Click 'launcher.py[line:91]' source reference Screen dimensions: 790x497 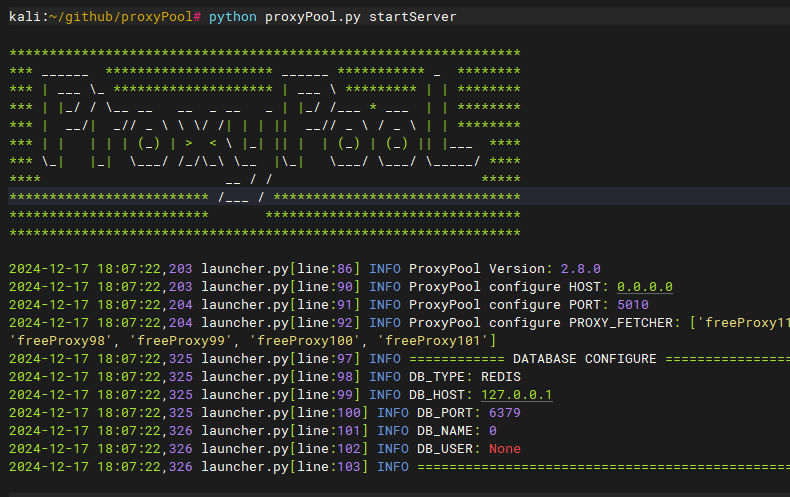(x=281, y=305)
